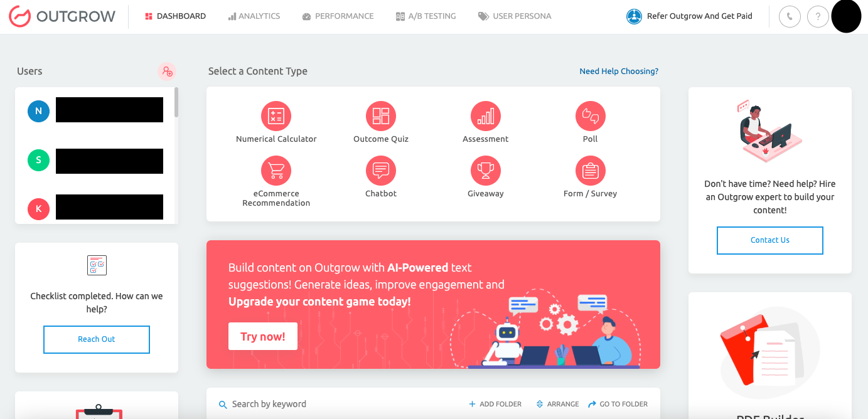Click the search magnifier icon

[223, 405]
